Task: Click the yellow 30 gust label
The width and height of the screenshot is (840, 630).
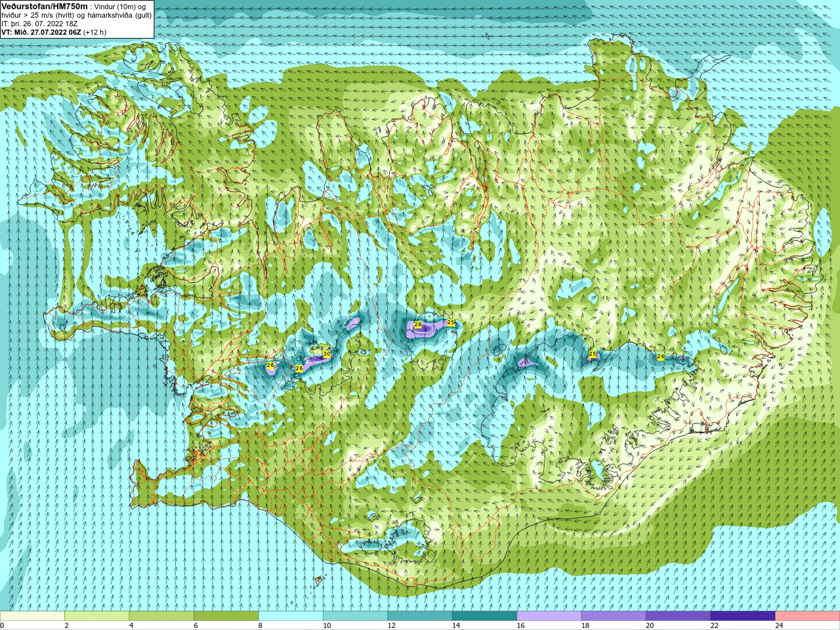Action: pos(326,354)
